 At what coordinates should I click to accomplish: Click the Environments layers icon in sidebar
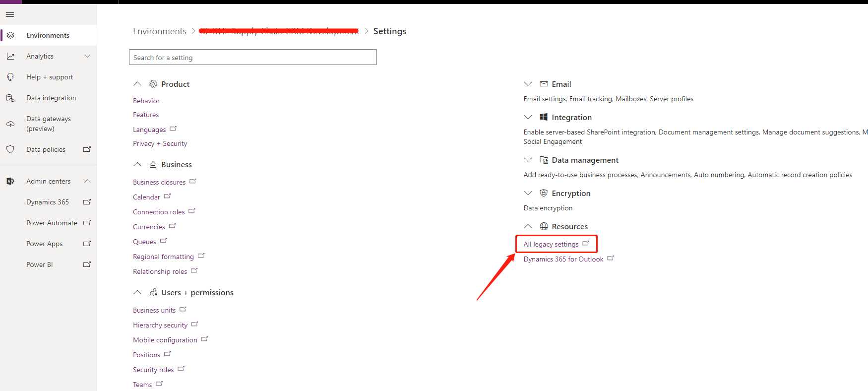tap(10, 35)
